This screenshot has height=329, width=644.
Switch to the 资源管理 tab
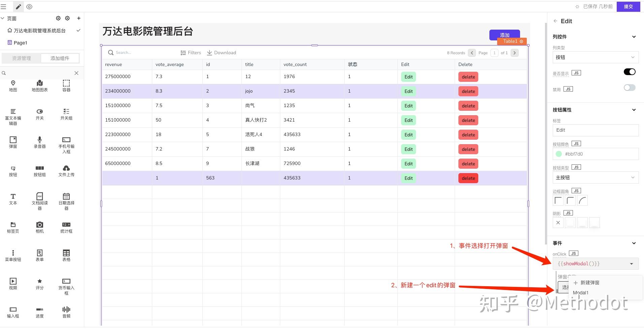click(x=22, y=58)
